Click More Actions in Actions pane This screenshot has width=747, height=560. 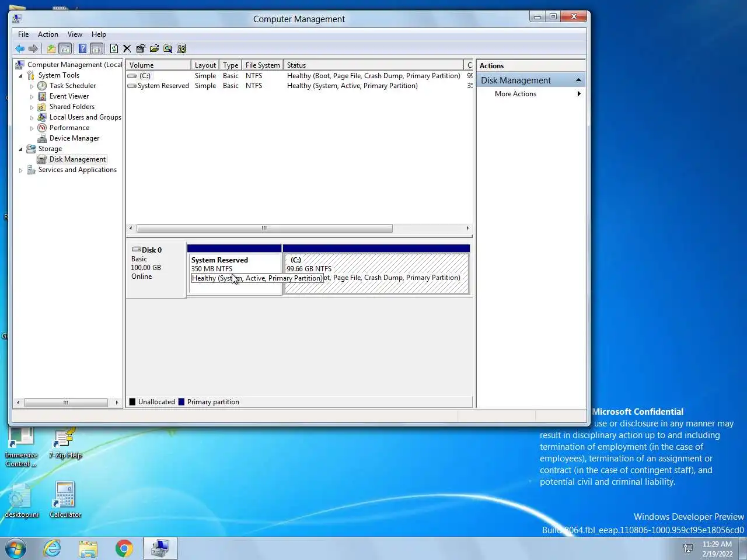(x=515, y=94)
